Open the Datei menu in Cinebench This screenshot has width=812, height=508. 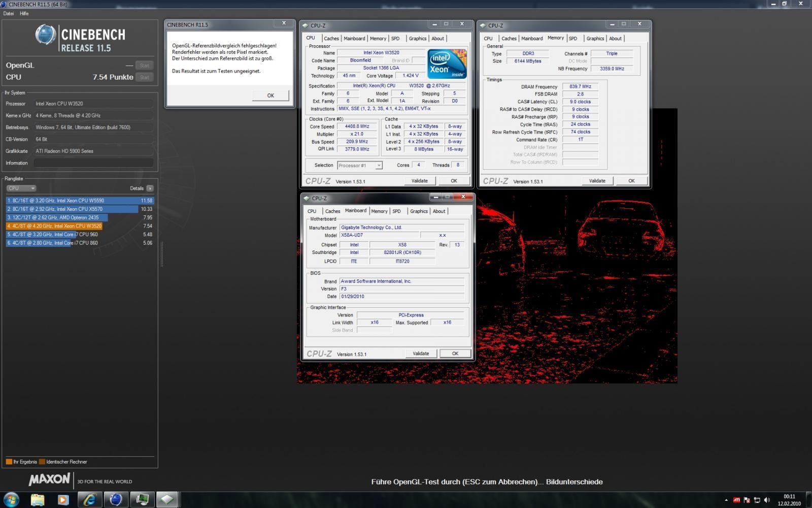pos(9,14)
